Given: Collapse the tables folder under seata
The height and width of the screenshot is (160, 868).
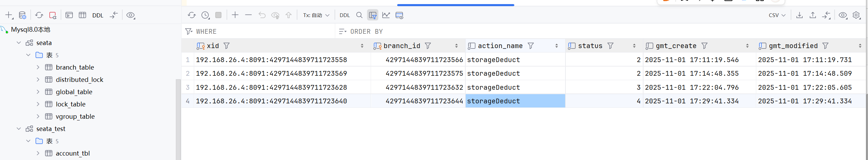Looking at the screenshot, I should click(28, 55).
